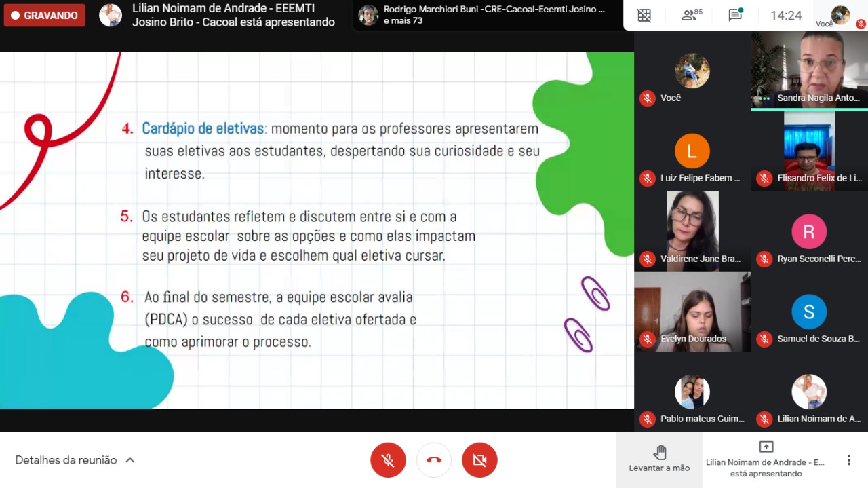Click the Evelyn Dourados name label
The image size is (868, 488).
(x=693, y=339)
